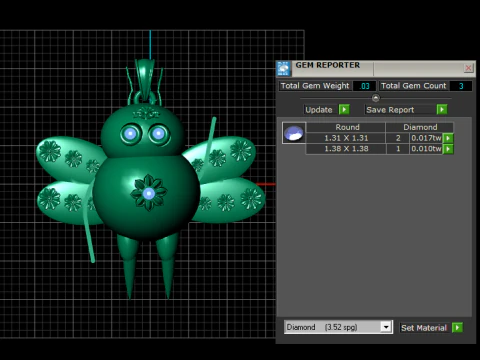Close the Gem Reporter panel
This screenshot has width=480, height=360.
tap(468, 68)
